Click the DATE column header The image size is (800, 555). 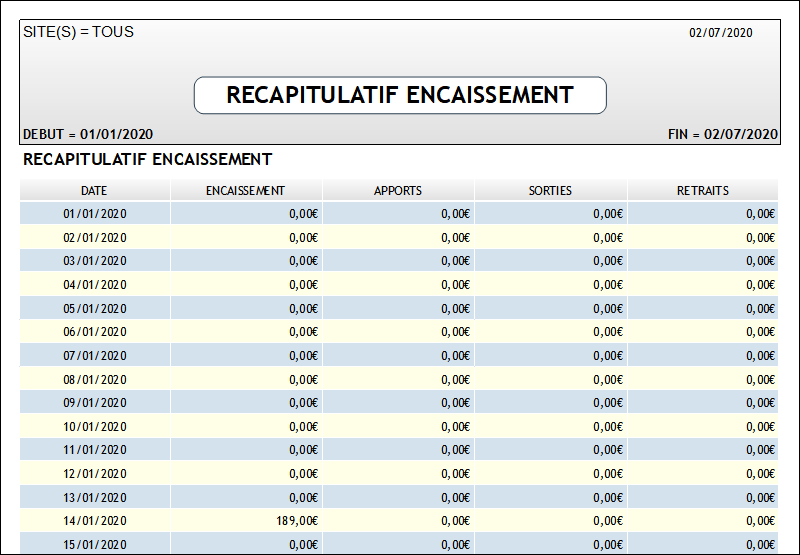point(95,190)
